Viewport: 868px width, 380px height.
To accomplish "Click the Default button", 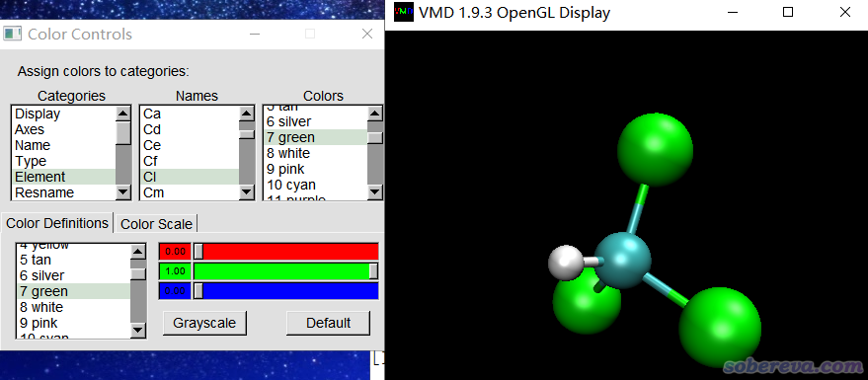I will 328,323.
